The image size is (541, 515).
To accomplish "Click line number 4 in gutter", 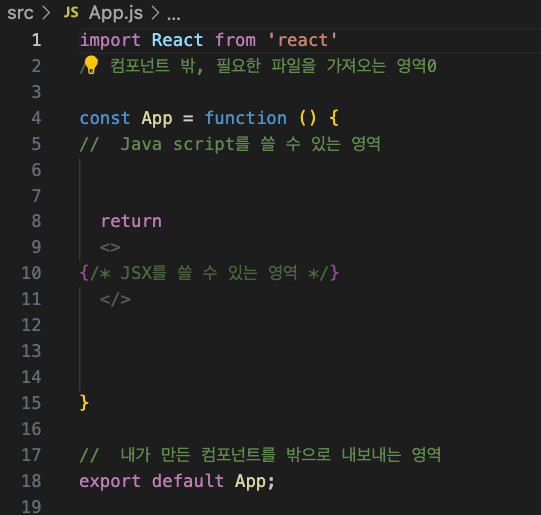I will point(36,118).
